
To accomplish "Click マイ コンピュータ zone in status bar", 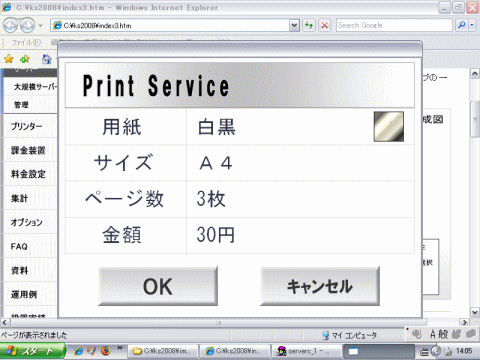I will 349,335.
